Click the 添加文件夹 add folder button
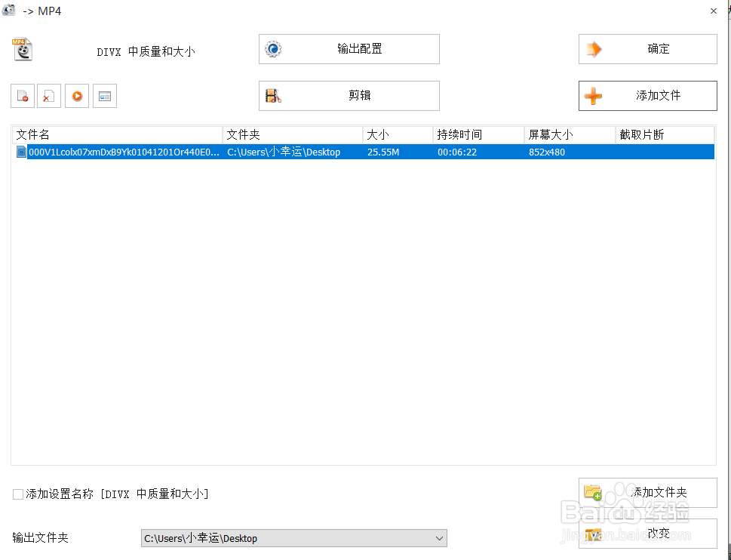Image resolution: width=731 pixels, height=560 pixels. (647, 492)
